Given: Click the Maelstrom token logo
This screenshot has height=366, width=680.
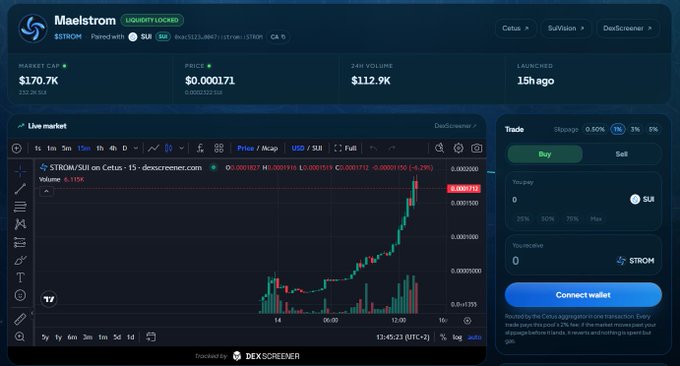Looking at the screenshot, I should tap(33, 29).
